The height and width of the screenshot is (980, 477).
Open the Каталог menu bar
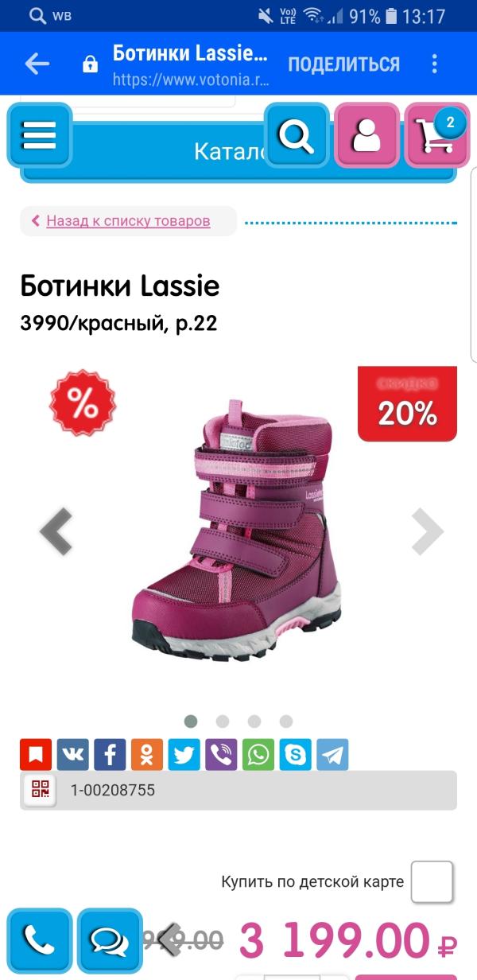[x=238, y=151]
